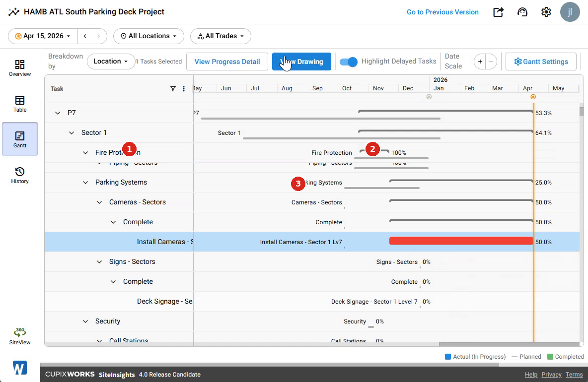
Task: Click the 100% Fire Protection value
Action: (399, 153)
